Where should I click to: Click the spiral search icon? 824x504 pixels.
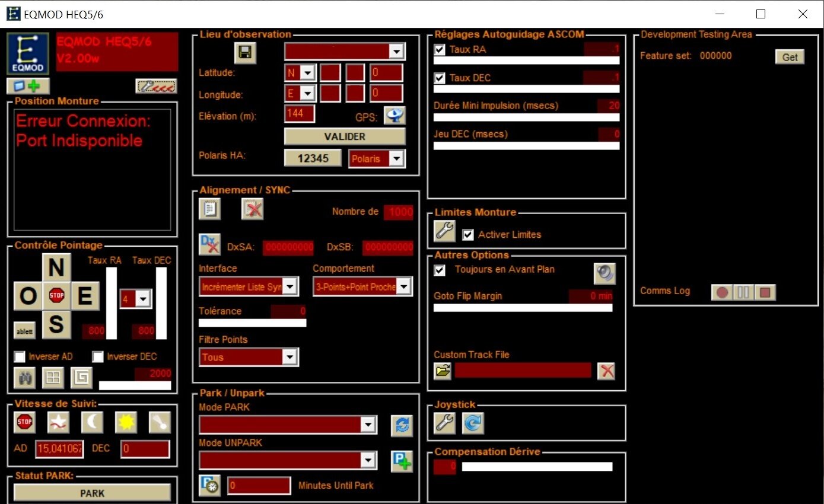[81, 377]
